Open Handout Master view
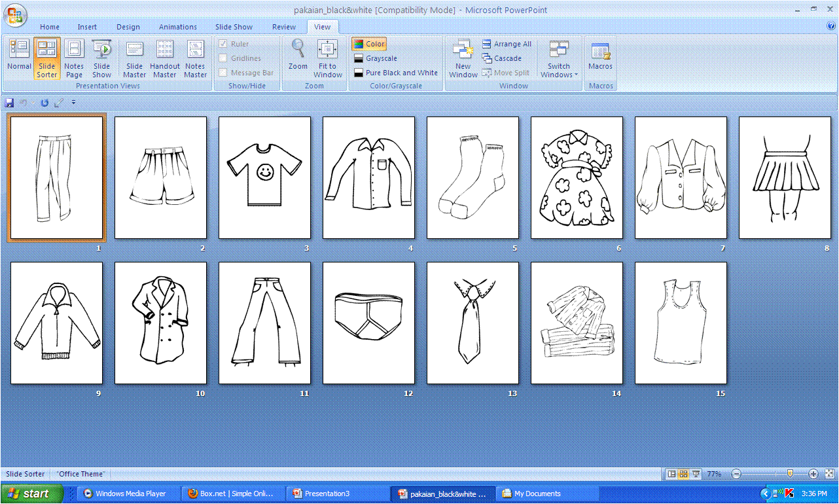The image size is (839, 504). (x=165, y=58)
